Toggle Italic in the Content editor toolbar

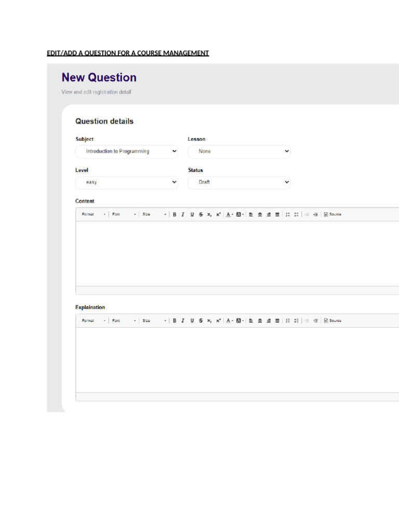click(x=183, y=215)
